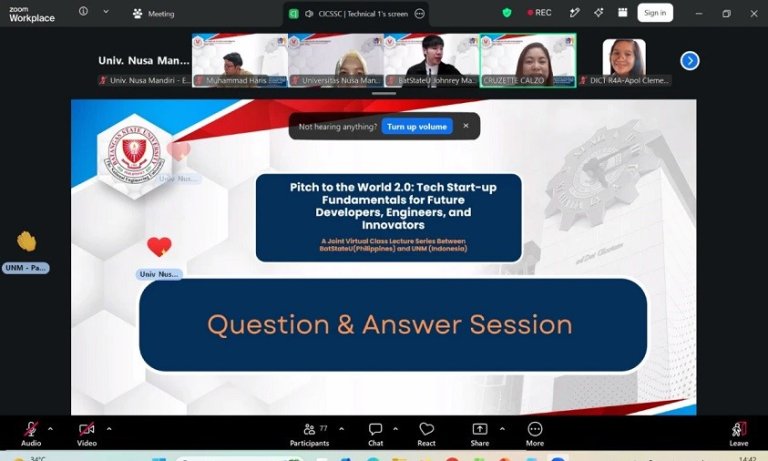
Task: Open the view layout icon
Action: pyautogui.click(x=623, y=13)
